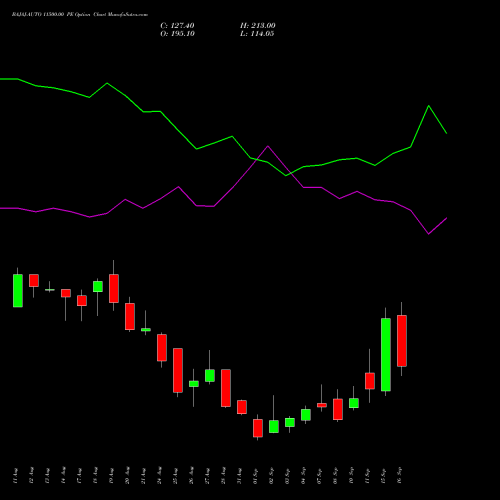Click the purple indicator line's highest peak

point(268,146)
